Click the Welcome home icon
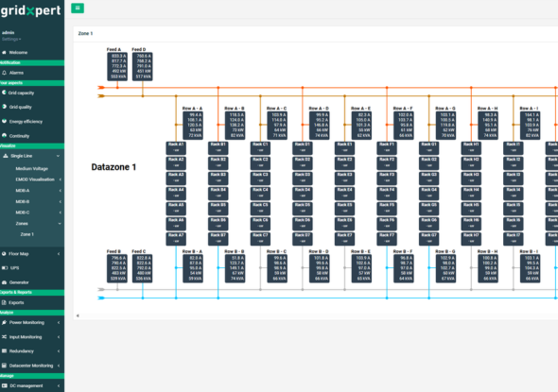Screen dimensions: 558x392 [x=5, y=52]
